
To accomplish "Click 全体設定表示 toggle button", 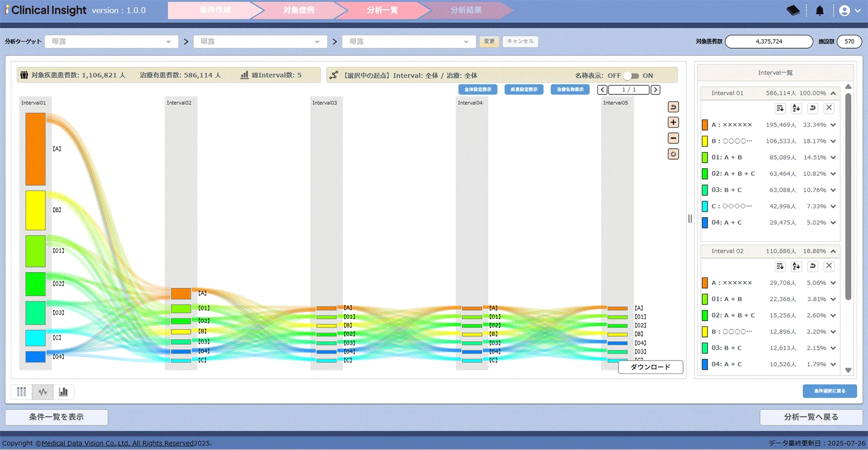I will 478,90.
